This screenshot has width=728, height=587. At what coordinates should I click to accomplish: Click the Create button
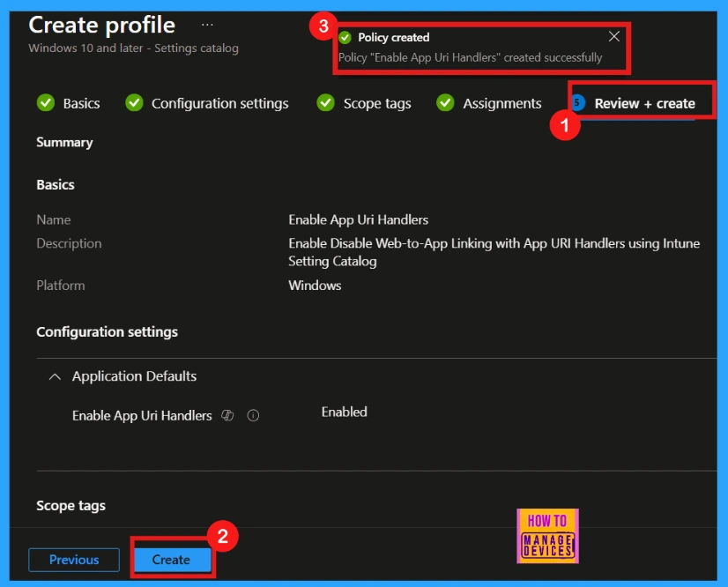click(171, 560)
